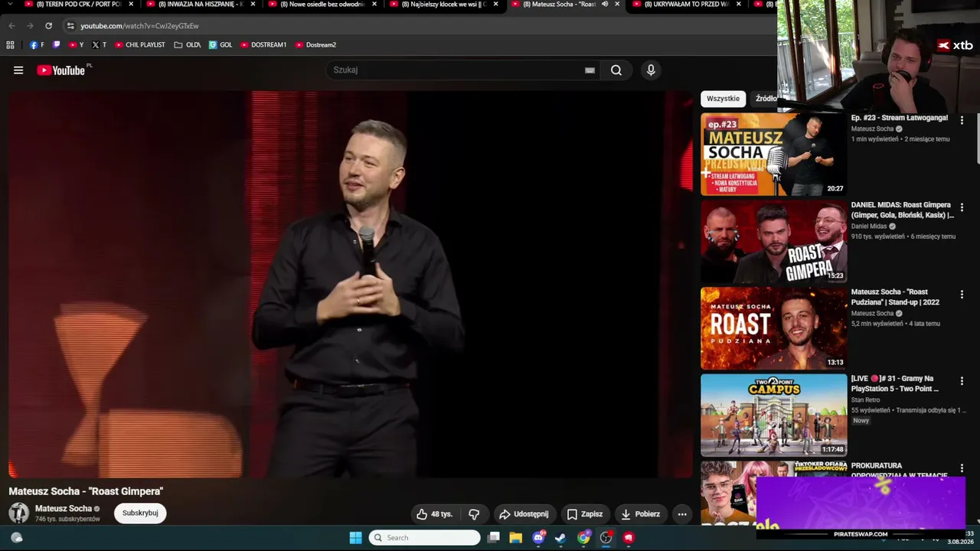
Task: Open the on-screen keyboard in search box
Action: [x=590, y=70]
